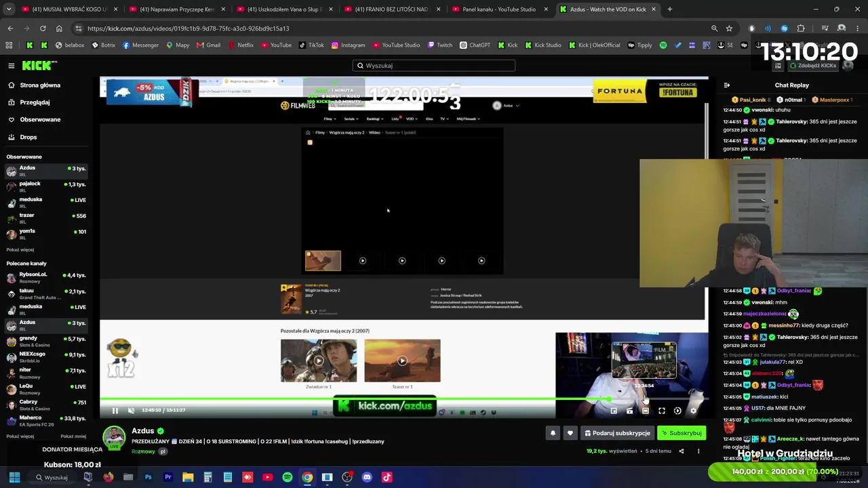868x488 pixels.
Task: Open Discord from taskbar
Action: tap(367, 477)
